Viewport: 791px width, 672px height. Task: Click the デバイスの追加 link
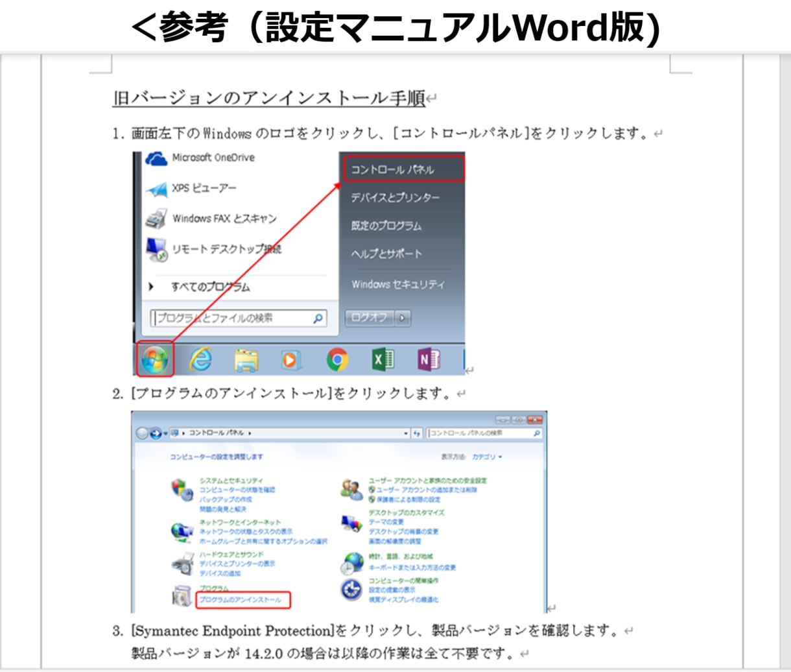220,573
